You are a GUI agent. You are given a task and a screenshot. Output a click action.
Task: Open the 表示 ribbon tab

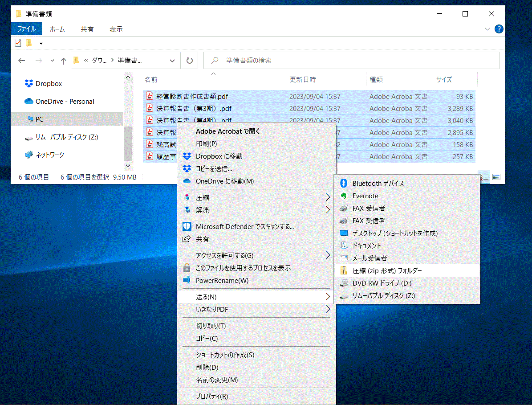pos(116,29)
